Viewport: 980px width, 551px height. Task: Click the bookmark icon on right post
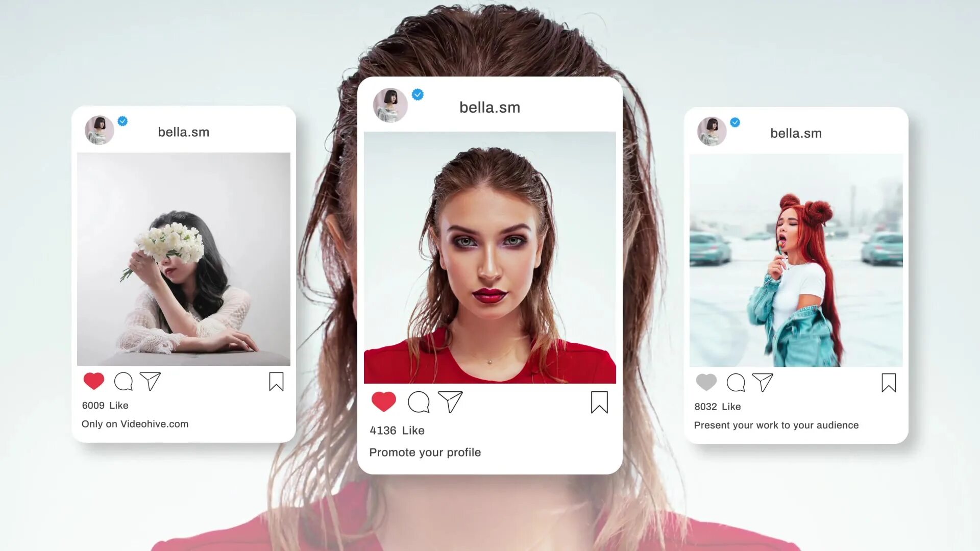(889, 382)
